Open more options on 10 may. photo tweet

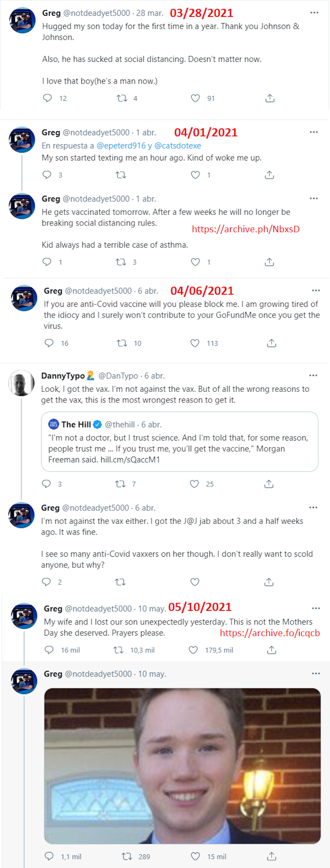(x=316, y=674)
